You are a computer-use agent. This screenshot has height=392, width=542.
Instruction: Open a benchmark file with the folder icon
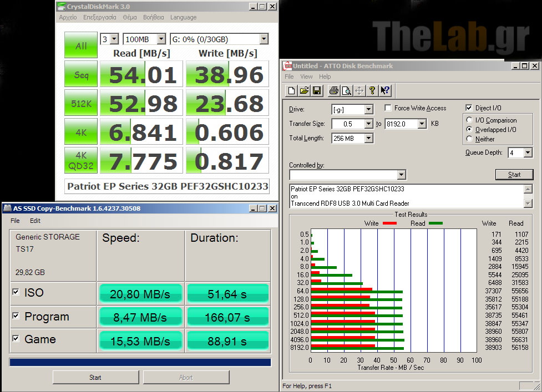(304, 90)
